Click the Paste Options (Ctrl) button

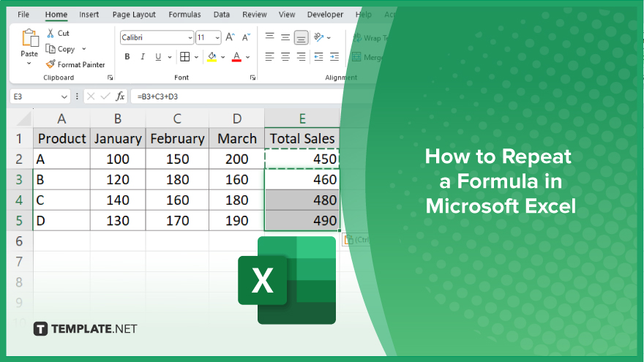point(356,240)
